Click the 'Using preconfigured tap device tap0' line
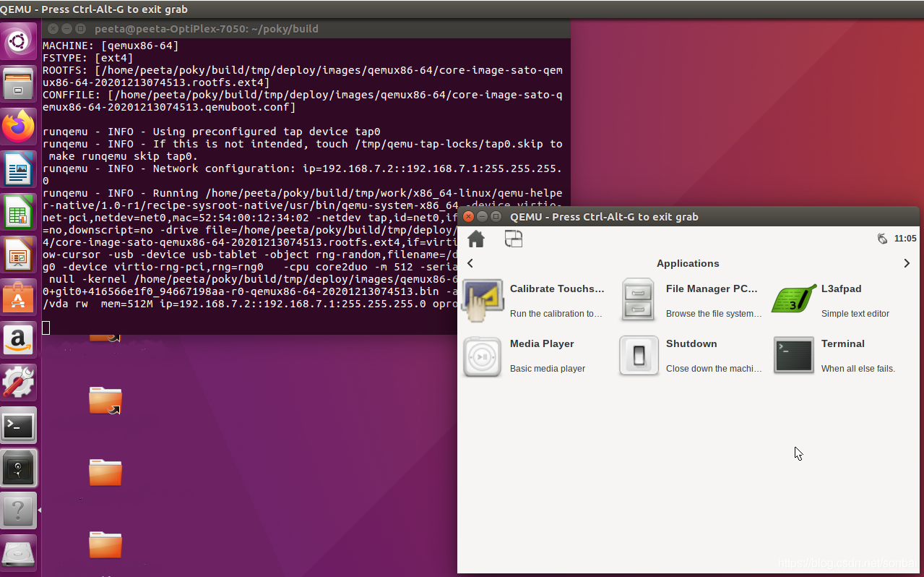This screenshot has width=924, height=577. (212, 132)
